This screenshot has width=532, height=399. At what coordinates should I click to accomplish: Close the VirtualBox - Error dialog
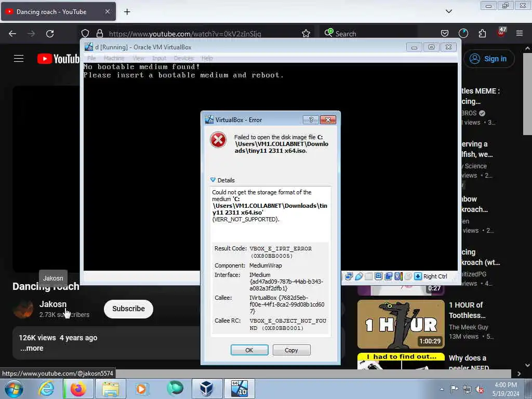tap(328, 120)
